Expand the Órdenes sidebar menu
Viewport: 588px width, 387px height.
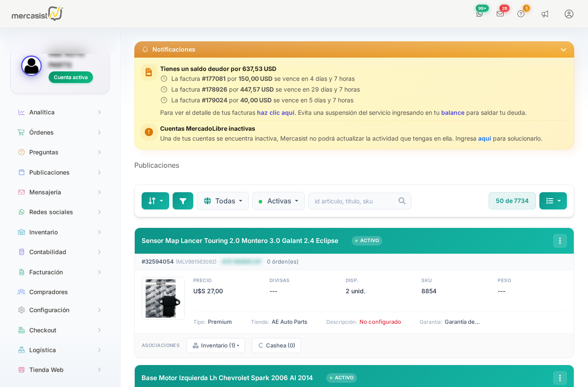(60, 132)
